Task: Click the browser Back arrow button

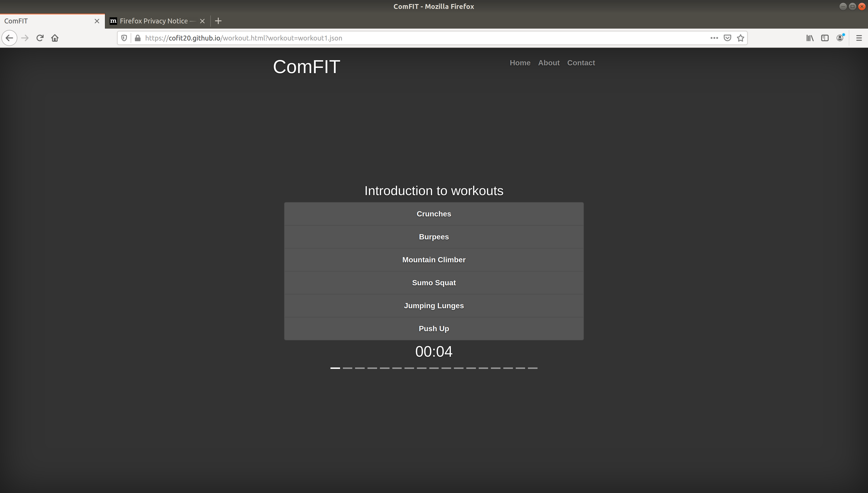Action: click(9, 38)
